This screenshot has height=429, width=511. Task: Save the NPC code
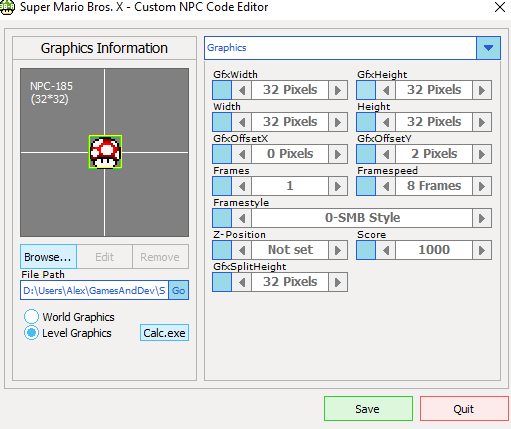(x=368, y=409)
